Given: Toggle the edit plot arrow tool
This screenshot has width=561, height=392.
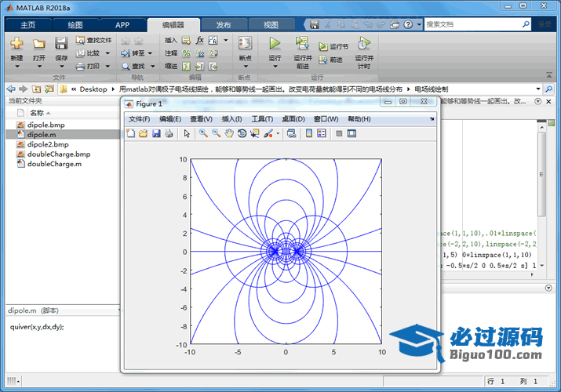Looking at the screenshot, I should coord(187,133).
